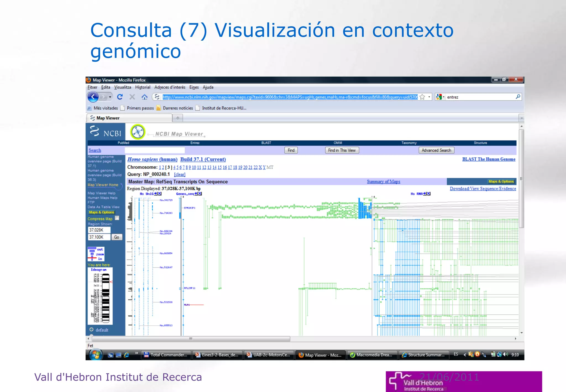This screenshot has height=392, width=566.
Task: Open the back/forward history dropdown arrow
Action: pyautogui.click(x=110, y=97)
